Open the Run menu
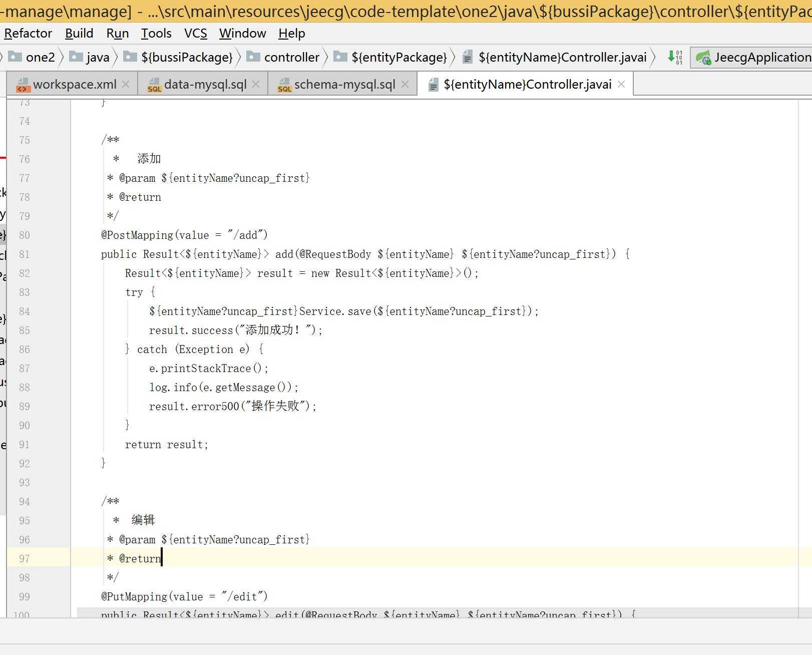812x655 pixels. 118,33
